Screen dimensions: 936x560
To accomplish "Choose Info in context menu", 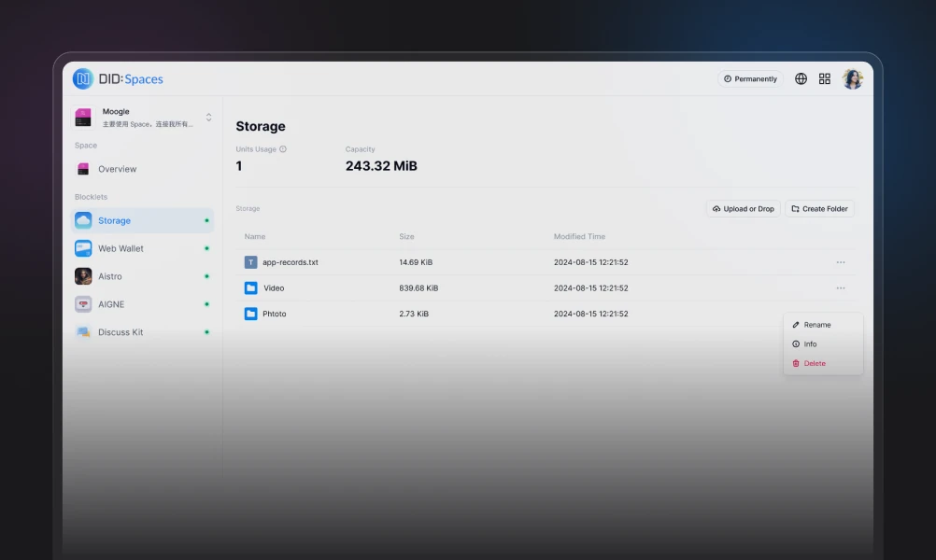I will tap(823, 344).
